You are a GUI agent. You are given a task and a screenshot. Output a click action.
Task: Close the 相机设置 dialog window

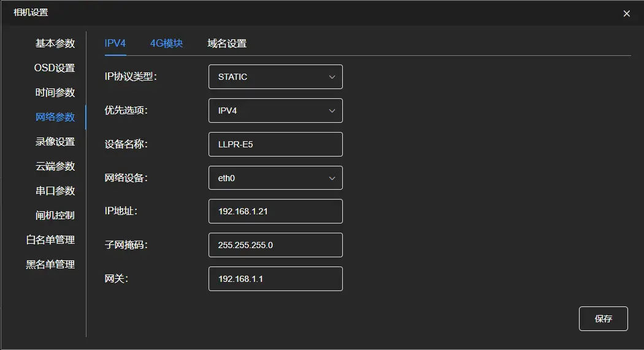[x=626, y=14]
